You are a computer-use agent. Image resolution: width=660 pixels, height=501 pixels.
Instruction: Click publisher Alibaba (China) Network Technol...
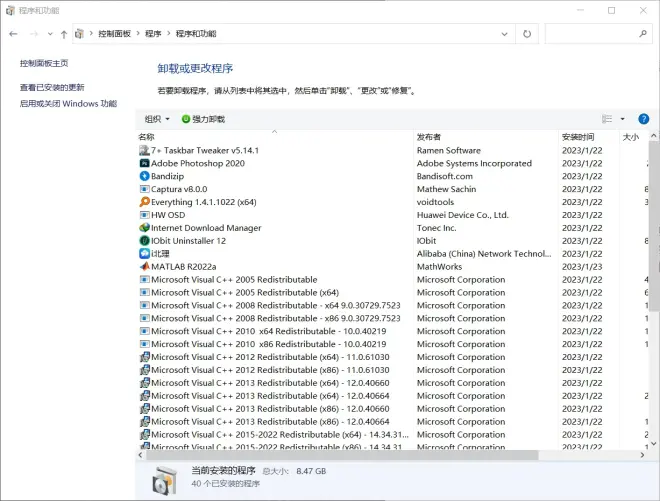(484, 253)
